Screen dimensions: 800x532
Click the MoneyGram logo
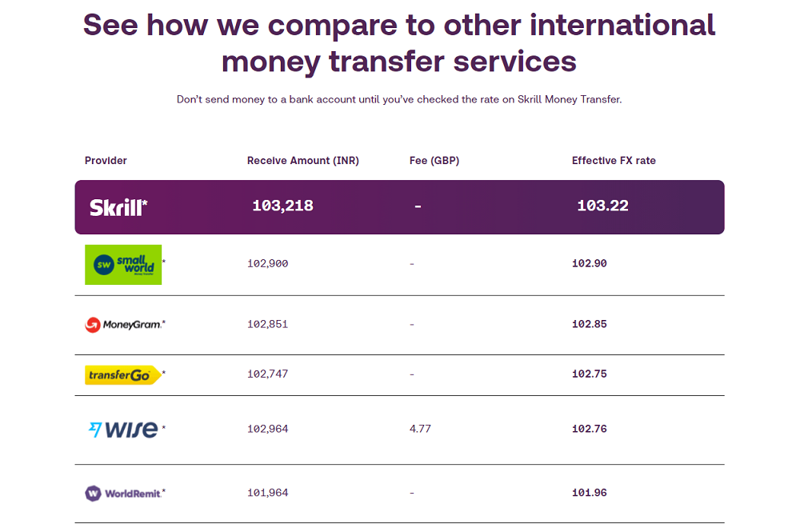(125, 325)
